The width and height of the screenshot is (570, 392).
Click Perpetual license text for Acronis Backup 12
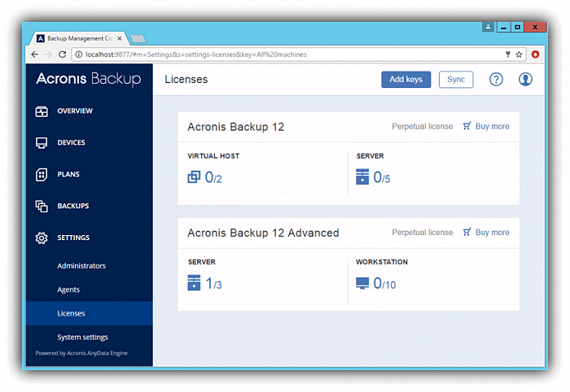tap(423, 126)
